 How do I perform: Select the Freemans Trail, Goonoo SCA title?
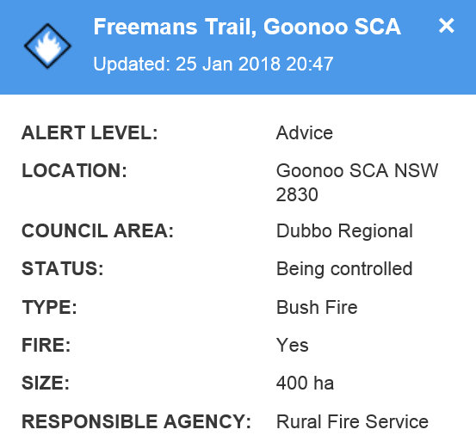point(247,27)
